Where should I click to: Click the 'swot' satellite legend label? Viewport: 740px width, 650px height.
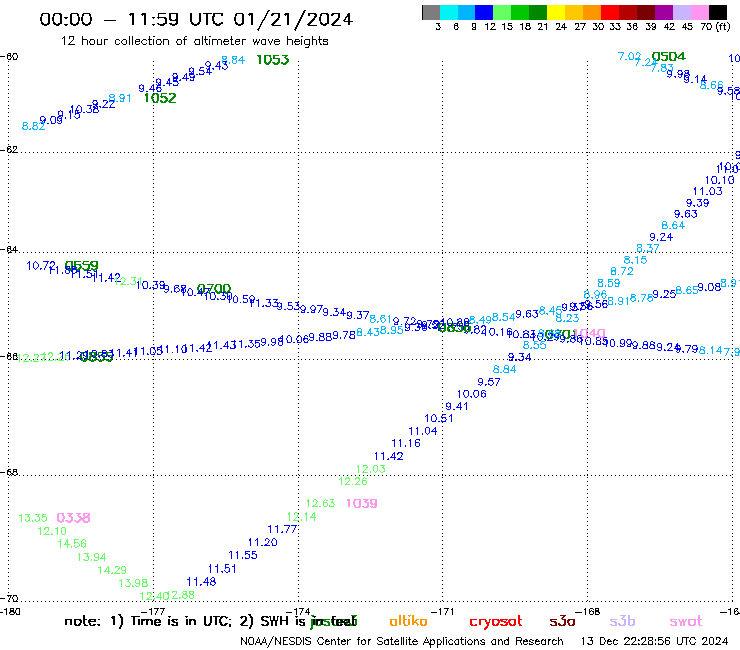[x=686, y=622]
